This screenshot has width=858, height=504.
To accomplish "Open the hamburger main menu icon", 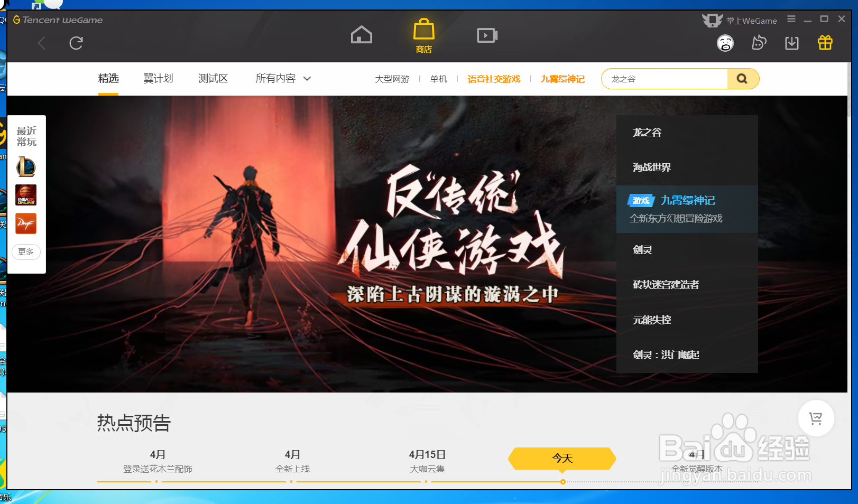I will (791, 19).
